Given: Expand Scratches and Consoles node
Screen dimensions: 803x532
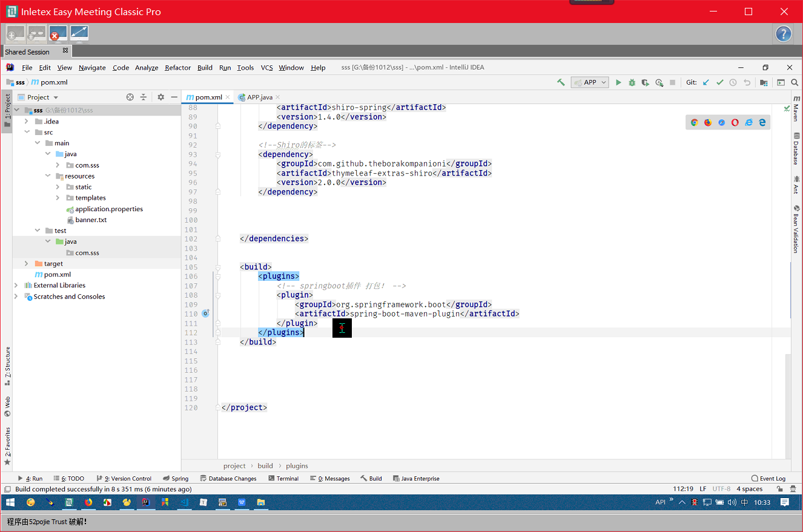Looking at the screenshot, I should pyautogui.click(x=16, y=297).
